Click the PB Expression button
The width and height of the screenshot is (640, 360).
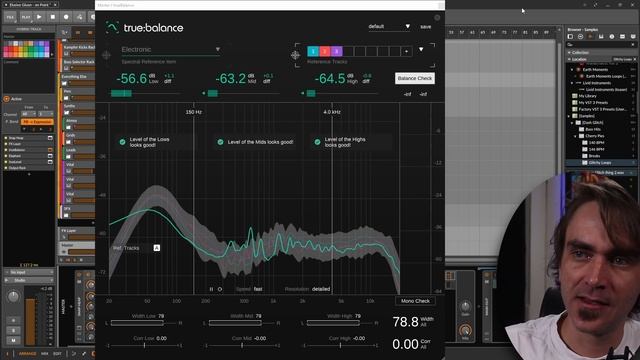(x=37, y=122)
